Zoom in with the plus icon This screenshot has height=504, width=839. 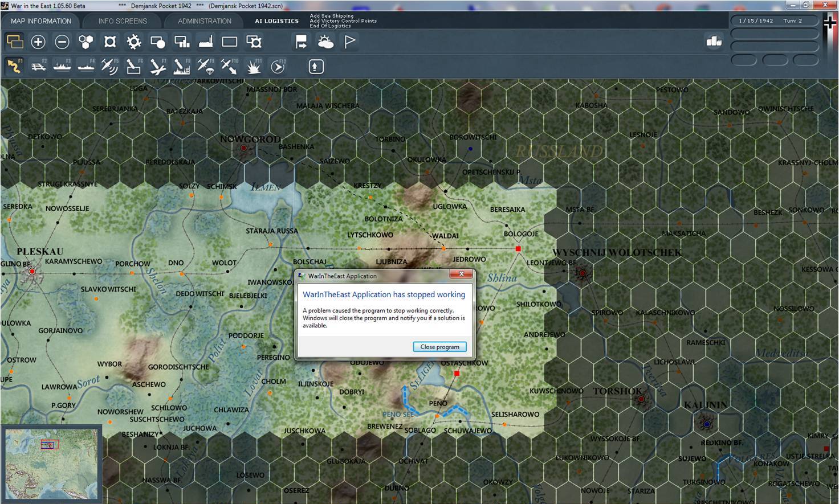pyautogui.click(x=38, y=42)
